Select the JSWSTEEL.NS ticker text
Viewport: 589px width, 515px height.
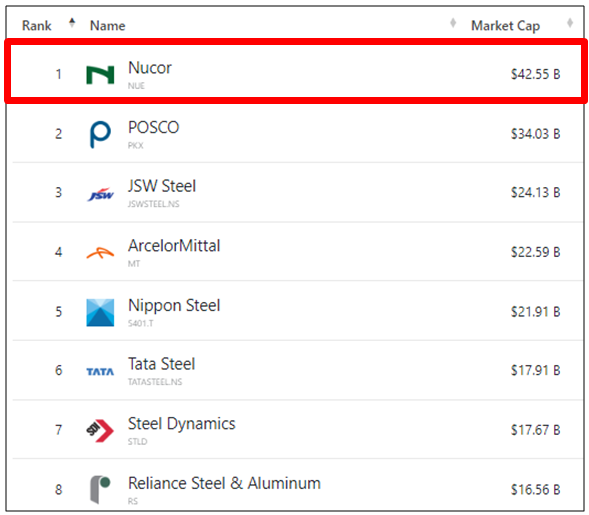[154, 204]
